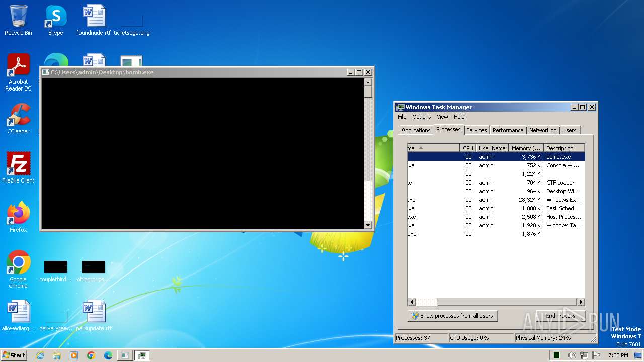644x362 pixels.
Task: Open Acrobat Reader DC shortcut
Action: click(x=18, y=72)
